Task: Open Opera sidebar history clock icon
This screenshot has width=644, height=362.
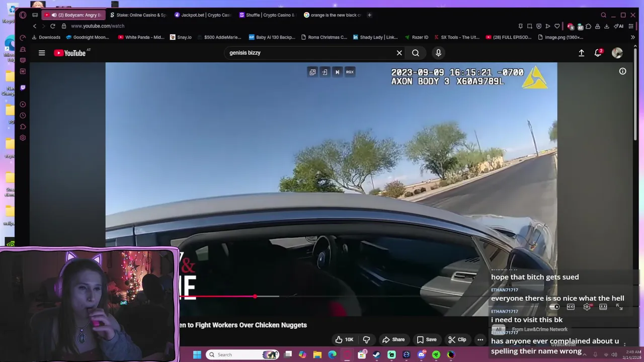Action: point(23,116)
